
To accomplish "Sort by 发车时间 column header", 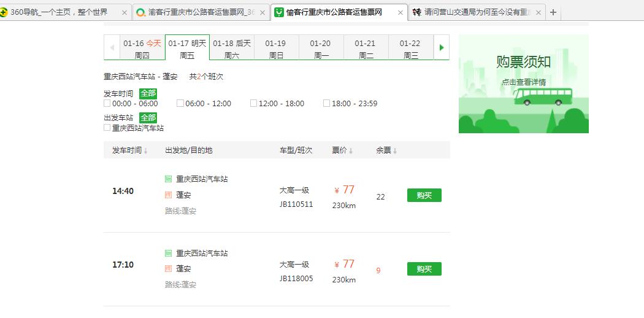I will click(x=129, y=150).
